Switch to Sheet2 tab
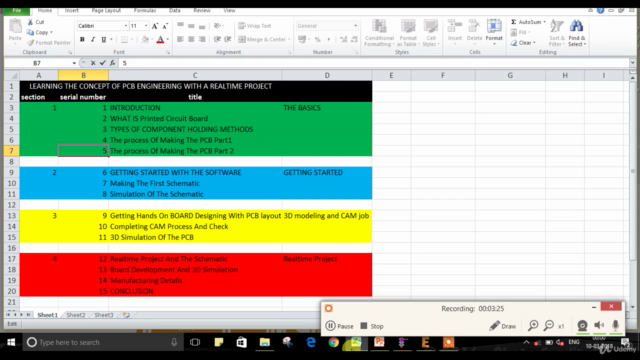640x360 pixels. coord(76,315)
